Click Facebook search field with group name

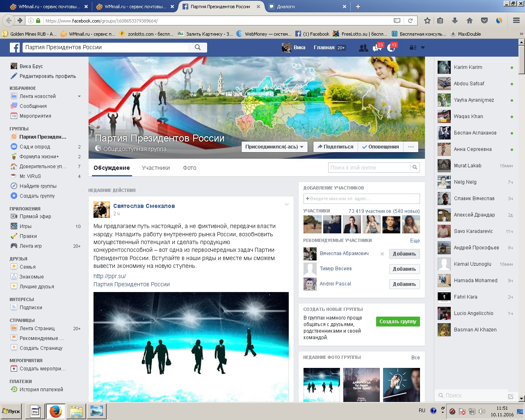(105, 47)
